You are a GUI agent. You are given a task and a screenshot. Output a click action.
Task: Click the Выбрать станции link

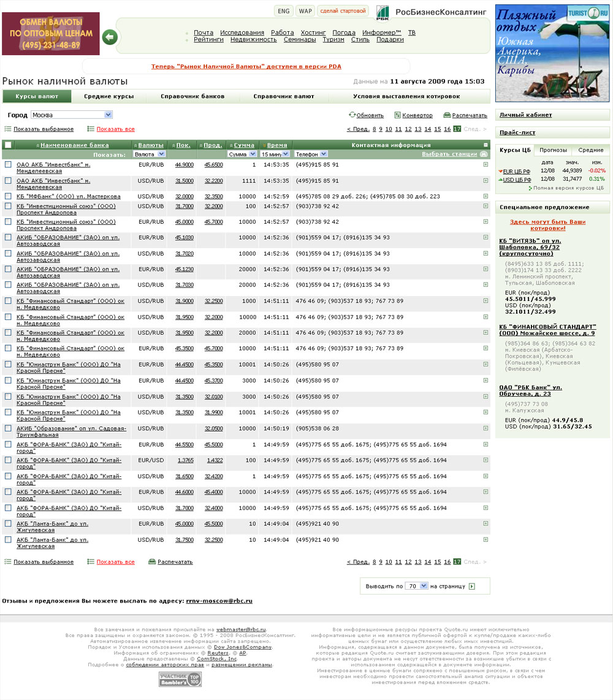449,154
